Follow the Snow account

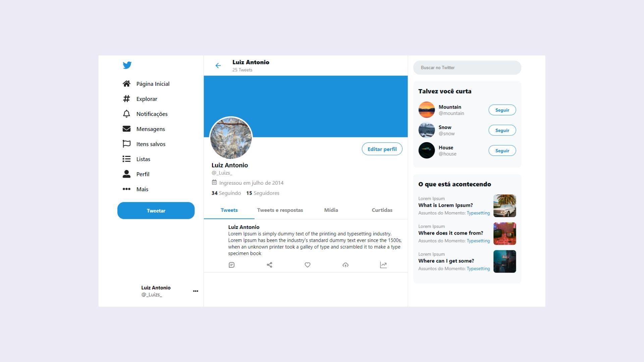(502, 130)
